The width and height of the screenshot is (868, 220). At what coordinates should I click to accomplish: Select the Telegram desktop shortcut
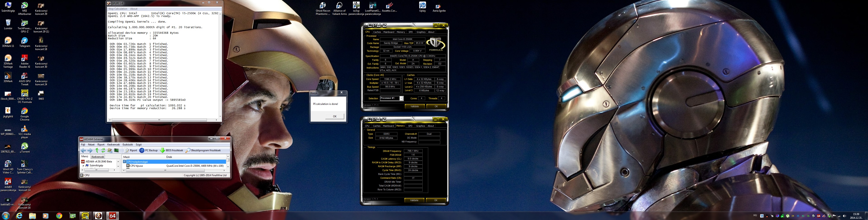[x=25, y=42]
